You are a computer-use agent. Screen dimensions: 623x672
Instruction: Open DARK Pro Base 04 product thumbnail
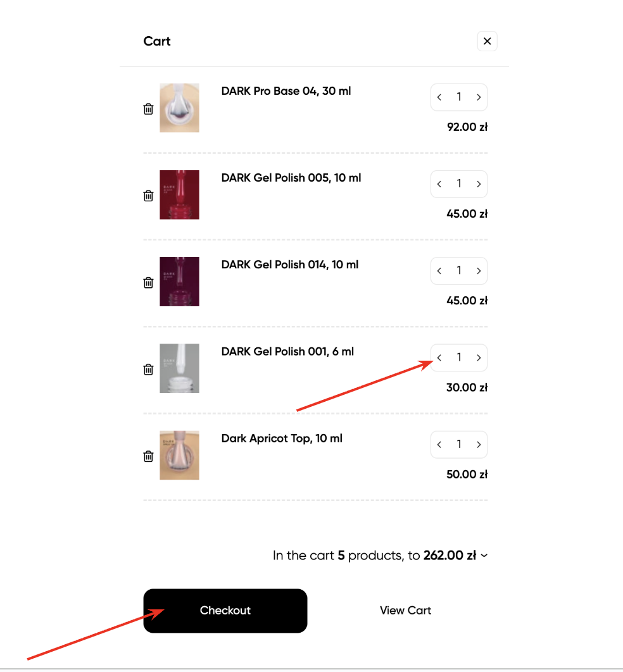[x=179, y=108]
